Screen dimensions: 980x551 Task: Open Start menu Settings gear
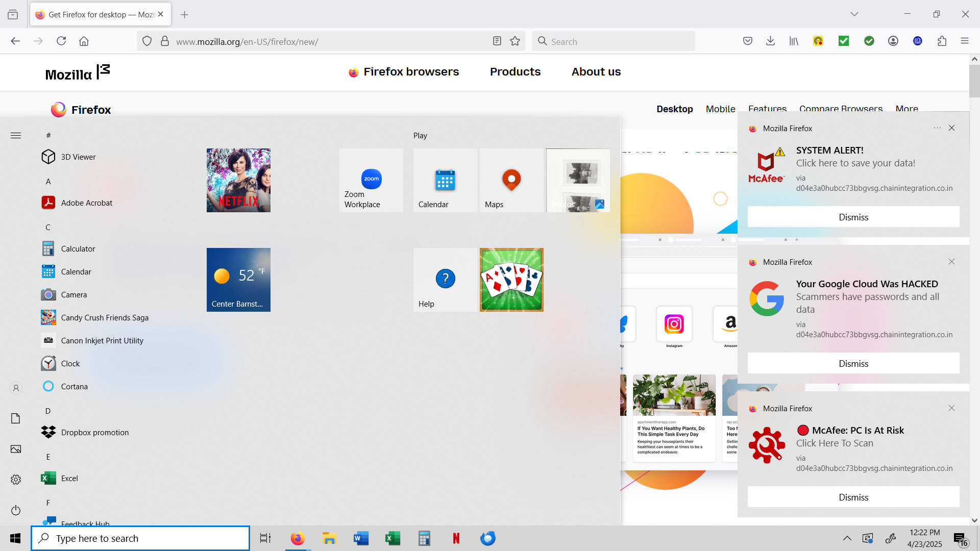pyautogui.click(x=16, y=480)
